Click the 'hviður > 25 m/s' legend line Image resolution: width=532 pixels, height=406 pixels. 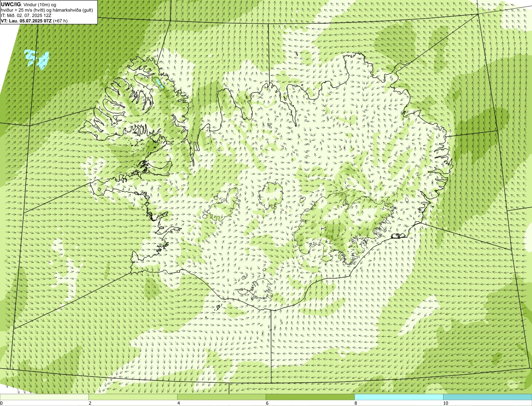[47, 10]
